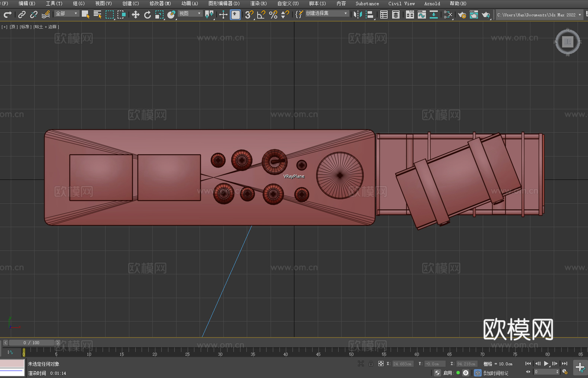
Task: Toggle Window/Crossing selection mode
Action: point(122,14)
